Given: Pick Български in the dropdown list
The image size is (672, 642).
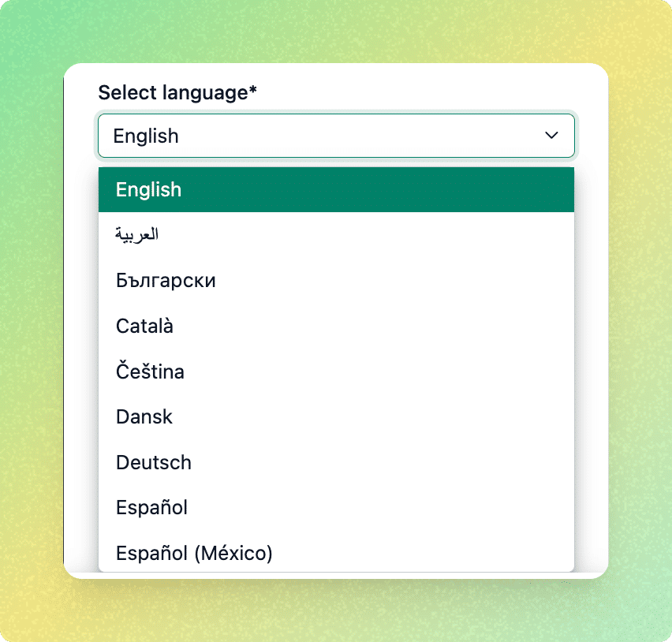Looking at the screenshot, I should pos(166,281).
